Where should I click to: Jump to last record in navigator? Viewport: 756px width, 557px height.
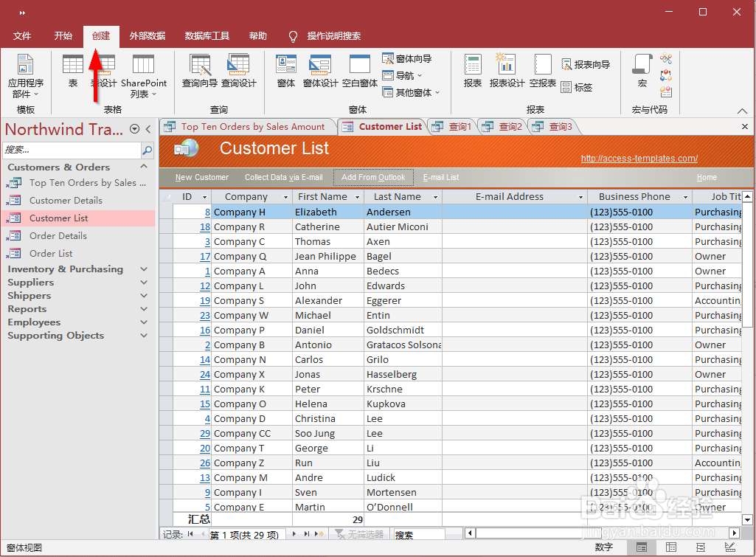(x=306, y=534)
